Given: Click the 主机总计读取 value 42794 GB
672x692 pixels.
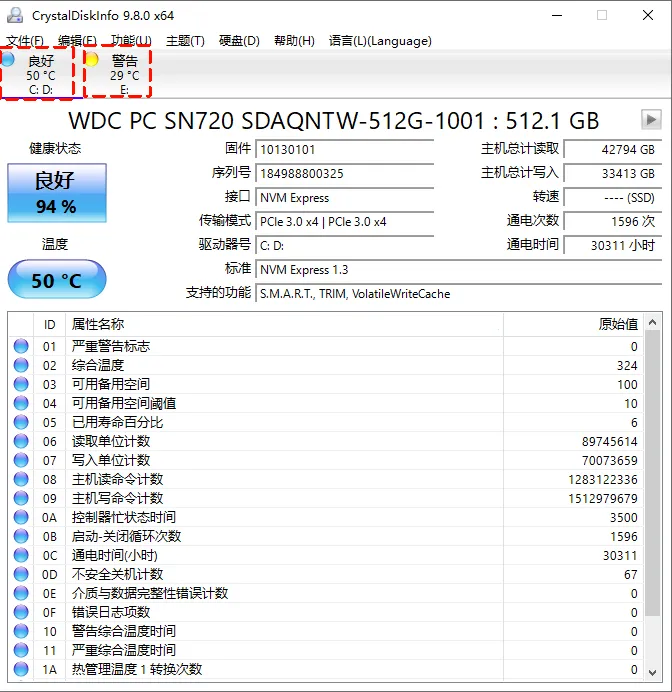Looking at the screenshot, I should 613,150.
